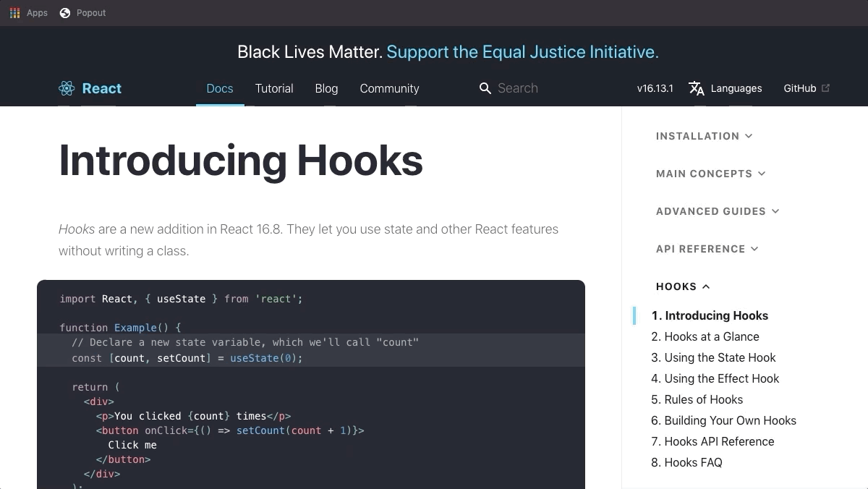868x489 pixels.
Task: Click the button onClick code line
Action: 230,430
